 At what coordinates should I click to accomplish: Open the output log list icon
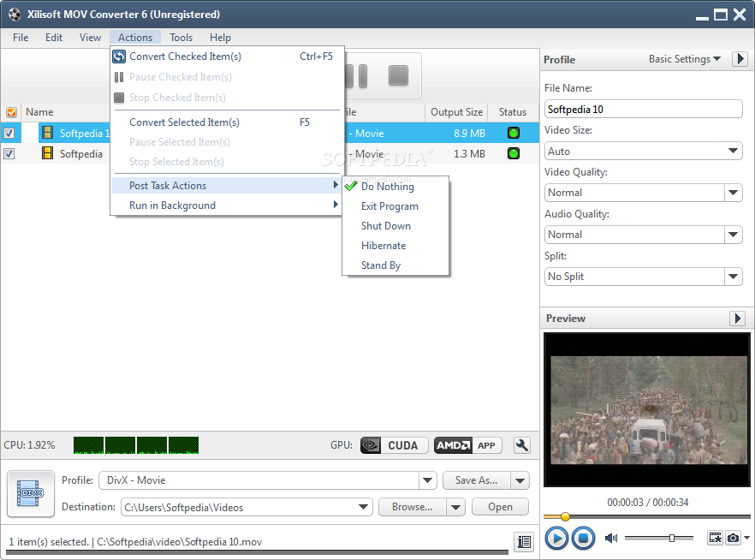click(524, 542)
